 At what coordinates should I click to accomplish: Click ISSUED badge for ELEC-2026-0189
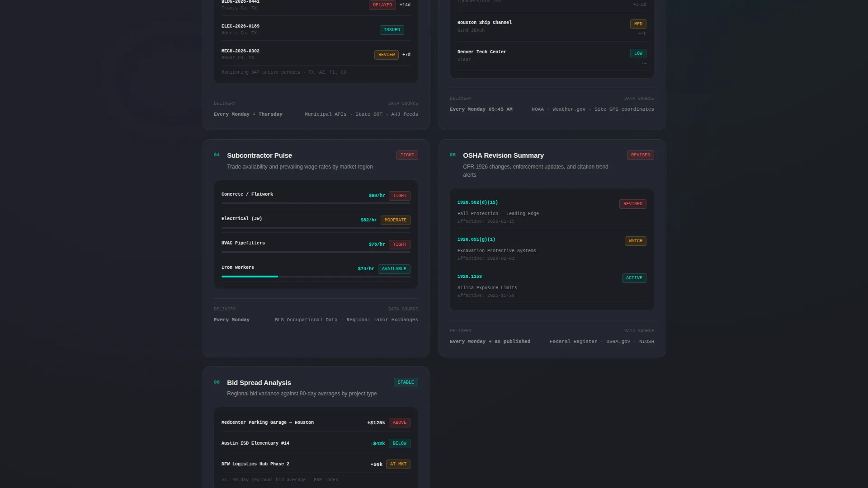point(392,30)
